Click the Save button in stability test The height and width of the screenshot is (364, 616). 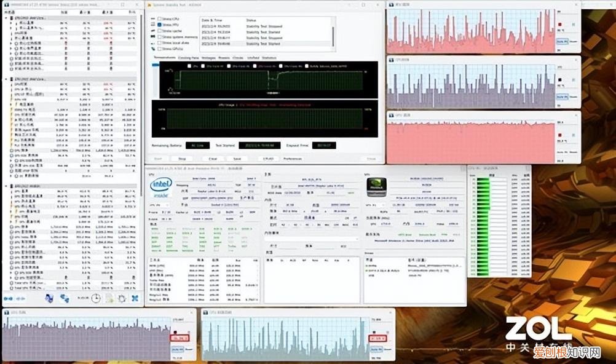[236, 158]
